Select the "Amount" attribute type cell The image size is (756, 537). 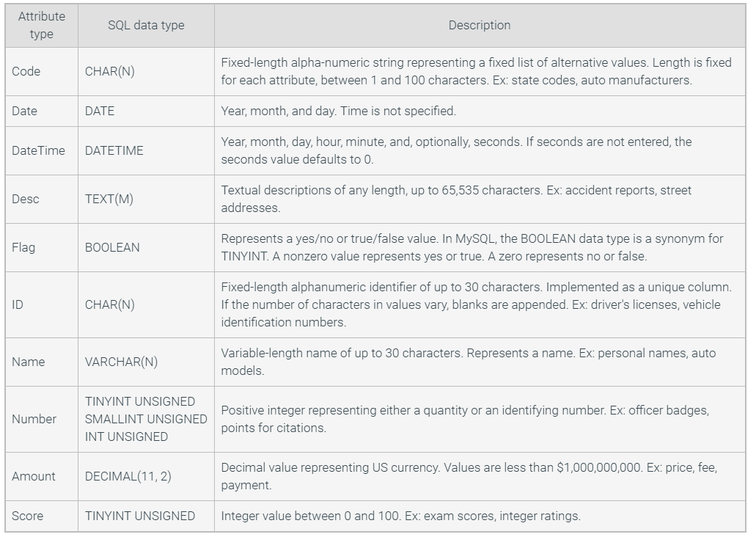[34, 477]
